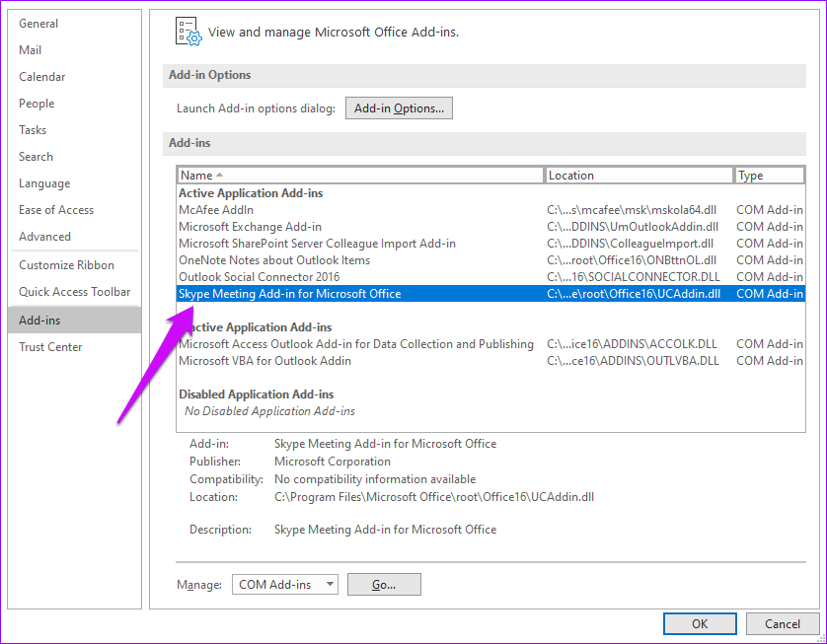The width and height of the screenshot is (827, 644).
Task: Click the Disabled Application Add-ins heading
Action: pyautogui.click(x=257, y=394)
